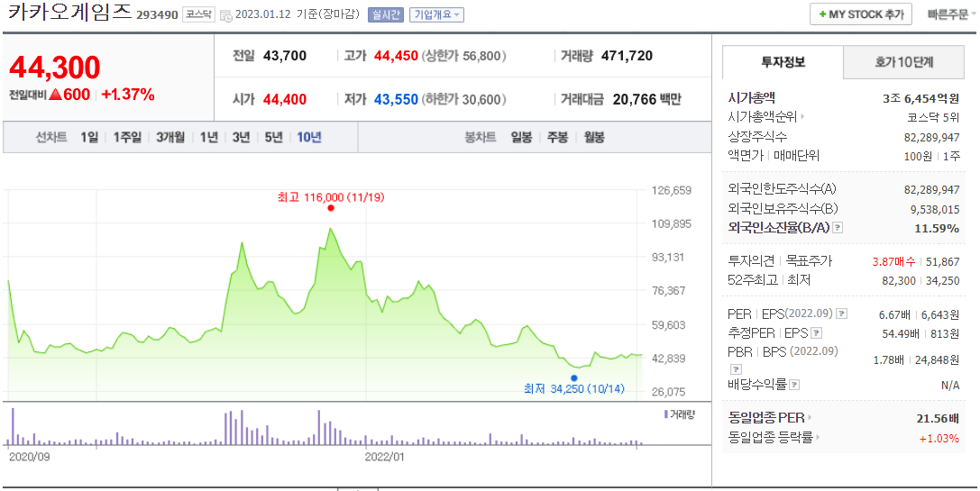The height and width of the screenshot is (491, 980).
Task: Click the blue 최저 point on the chart
Action: [573, 377]
